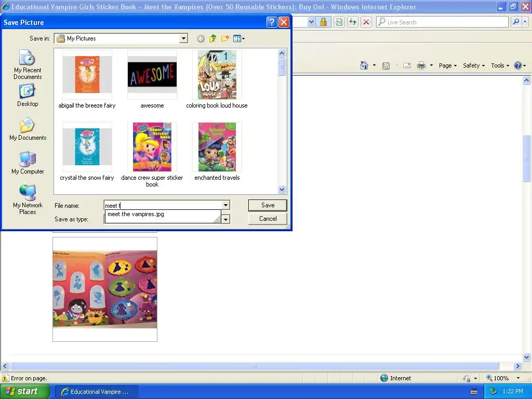Screen dimensions: 532x399
Task: Click the Error on page warning icon
Action: [x=5, y=378]
